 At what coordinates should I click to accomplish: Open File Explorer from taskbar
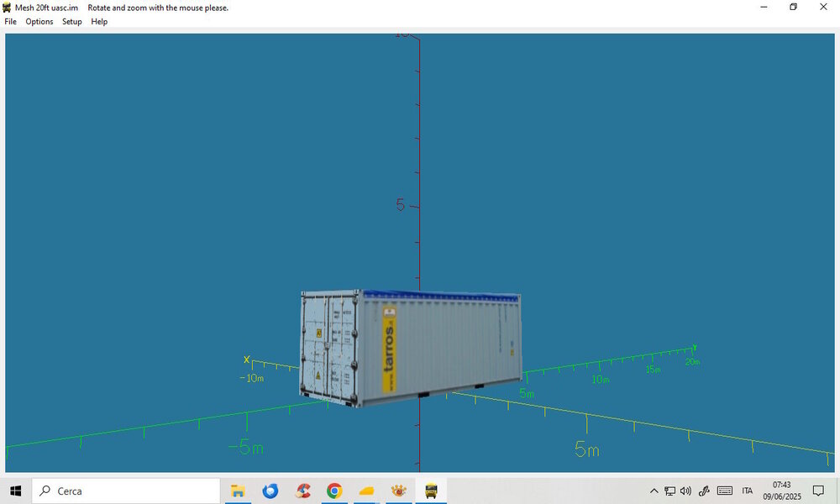238,491
